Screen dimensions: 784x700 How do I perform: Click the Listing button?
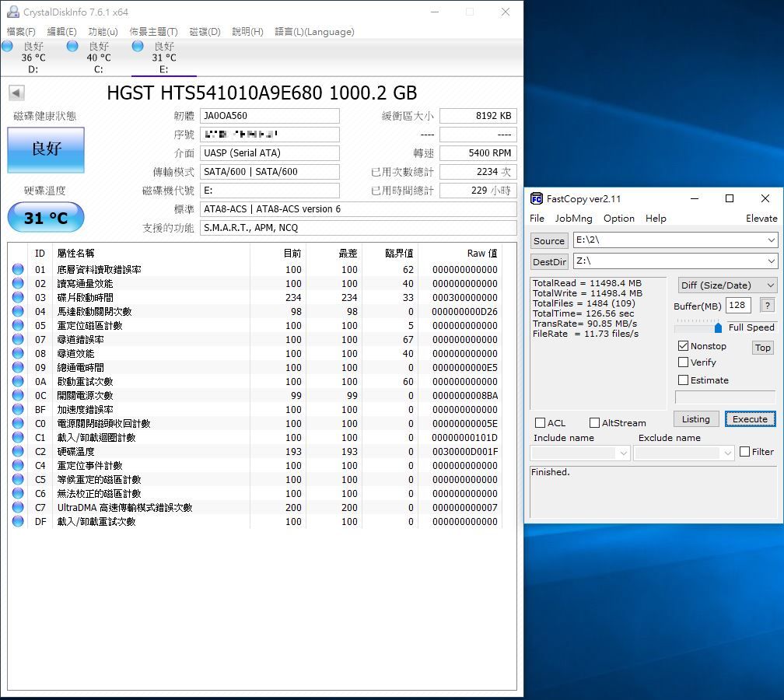(x=696, y=419)
